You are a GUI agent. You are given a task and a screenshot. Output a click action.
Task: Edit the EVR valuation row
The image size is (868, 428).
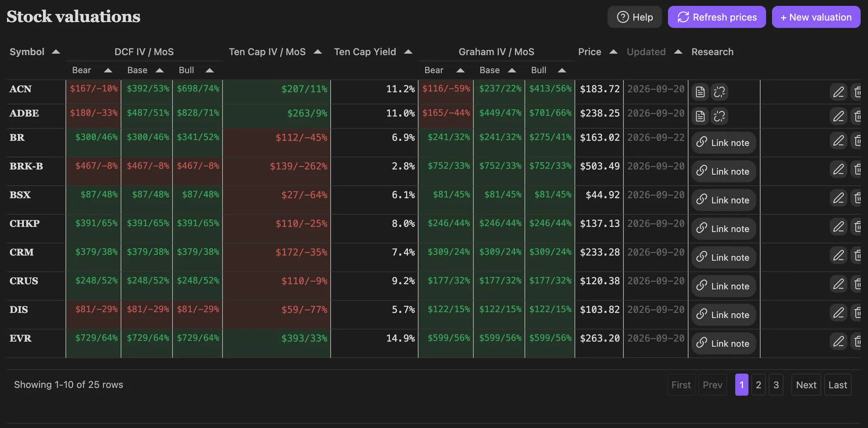click(838, 342)
